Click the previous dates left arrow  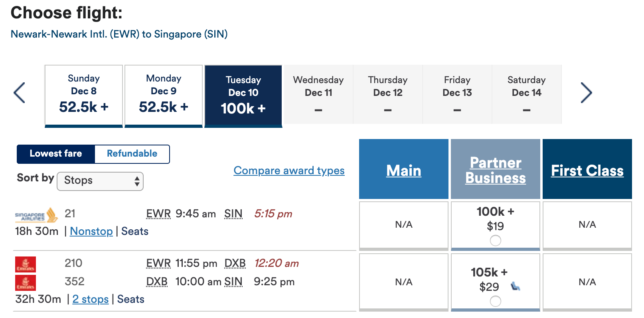point(19,93)
